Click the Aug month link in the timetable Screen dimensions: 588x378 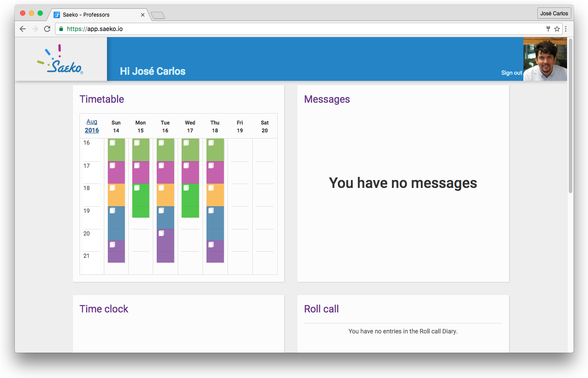click(92, 121)
